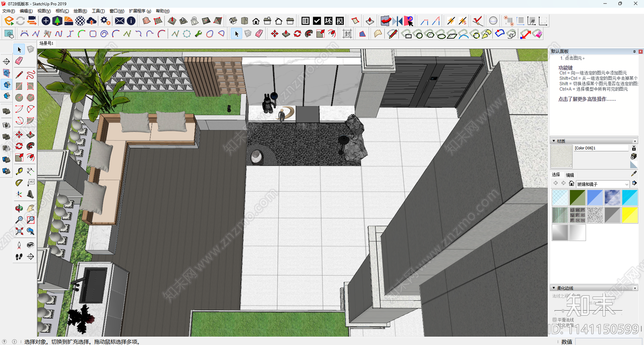Open the 编辑(E) menu
The height and width of the screenshot is (345, 644).
click(26, 11)
